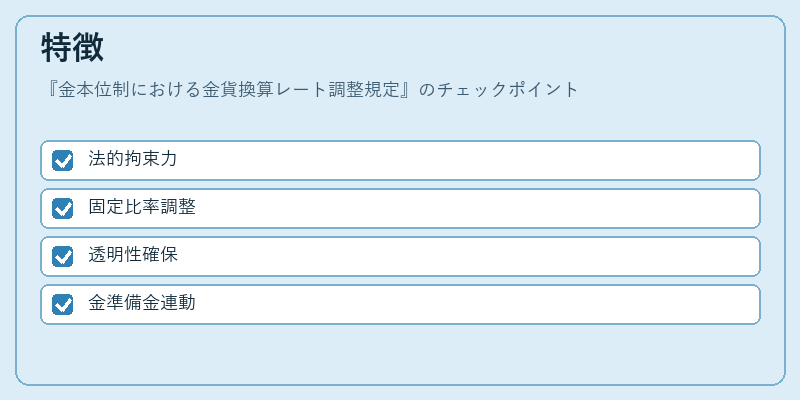Viewport: 800px width, 400px height.
Task: Untick the 金準備金連動 checkbox
Action: (x=62, y=304)
